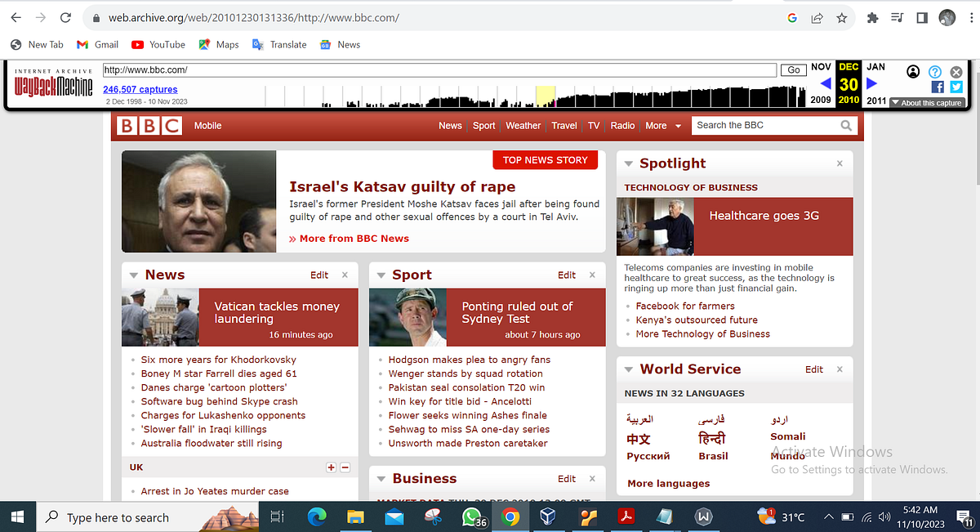Click the plus button in the UK section
Viewport: 980px width, 532px height.
[331, 467]
